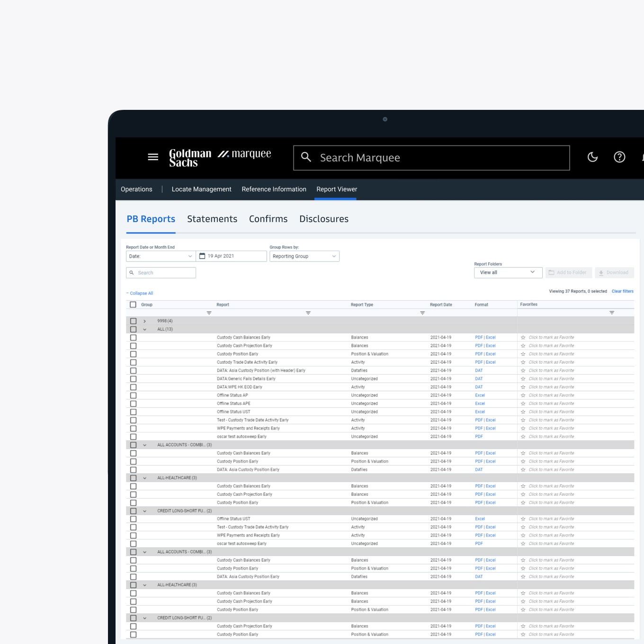Mark Offline Status AP as favorite star

[x=523, y=395]
